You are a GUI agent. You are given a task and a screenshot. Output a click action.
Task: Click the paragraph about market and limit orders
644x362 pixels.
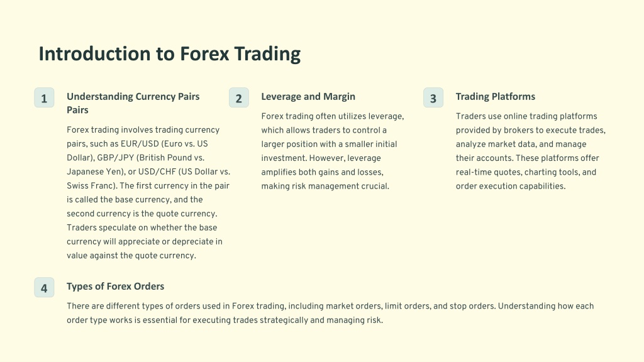tap(330, 313)
